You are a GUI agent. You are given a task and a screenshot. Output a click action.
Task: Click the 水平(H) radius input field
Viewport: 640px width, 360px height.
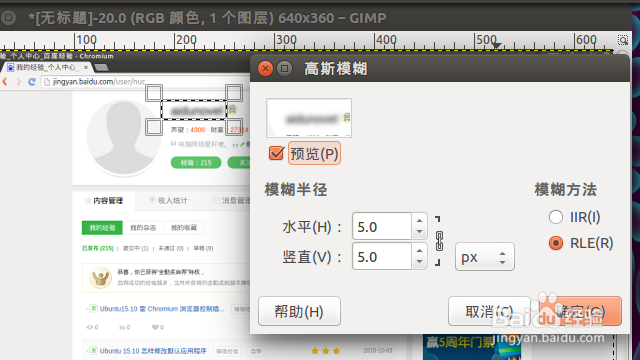382,226
